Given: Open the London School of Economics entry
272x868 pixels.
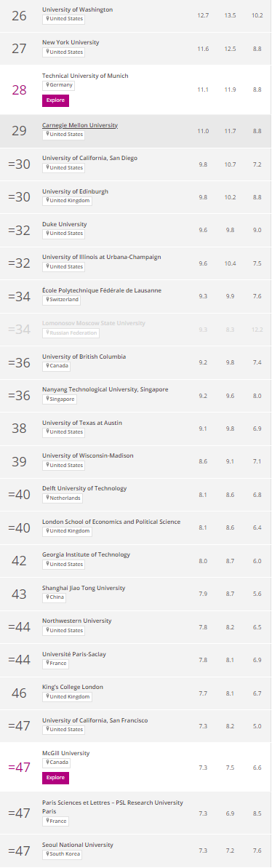Looking at the screenshot, I should pos(111,522).
